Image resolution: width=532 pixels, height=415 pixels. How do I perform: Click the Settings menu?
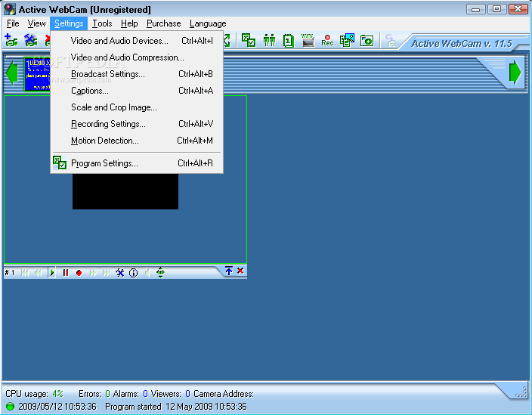click(69, 23)
